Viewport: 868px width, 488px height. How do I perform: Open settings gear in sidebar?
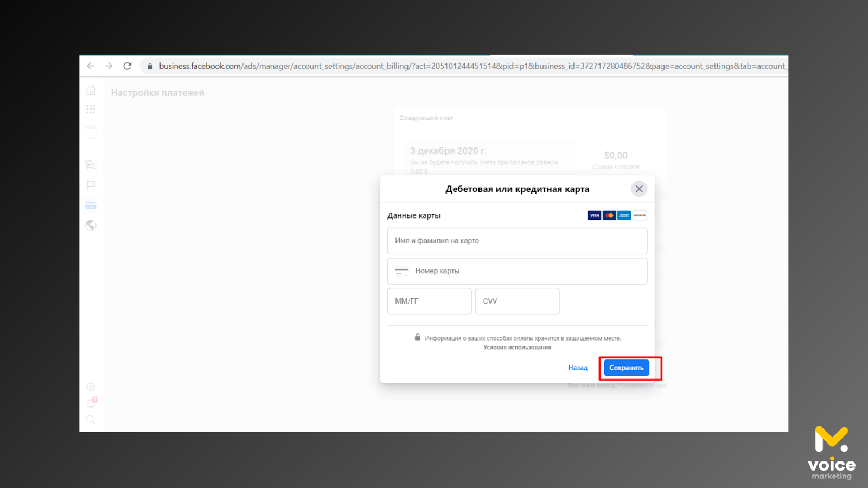tap(91, 387)
